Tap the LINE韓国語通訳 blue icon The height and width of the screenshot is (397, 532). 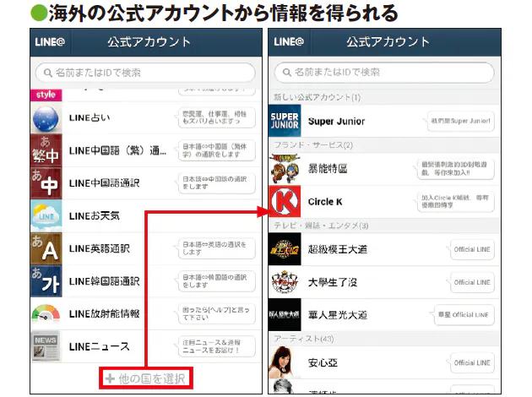tap(46, 281)
